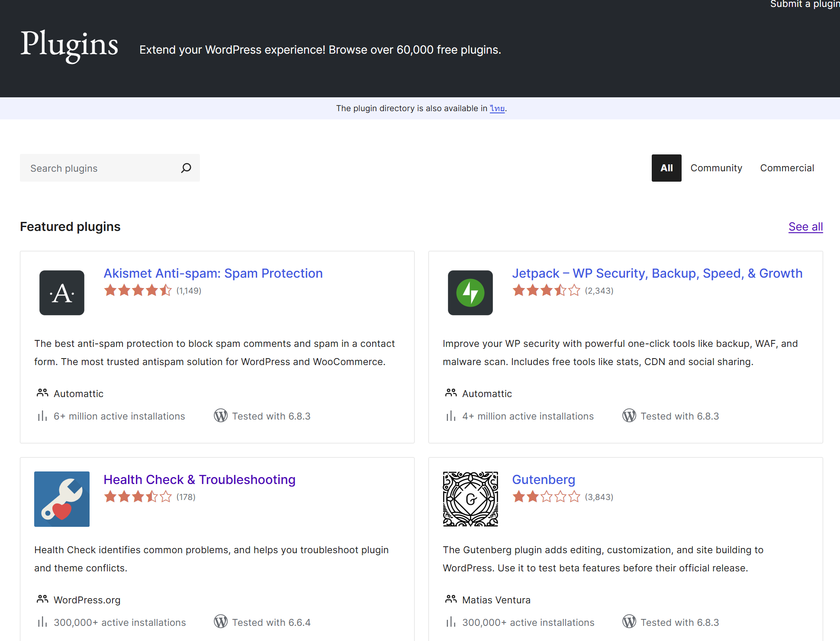The height and width of the screenshot is (641, 840).
Task: Open the Health Check wrench icon
Action: point(62,499)
